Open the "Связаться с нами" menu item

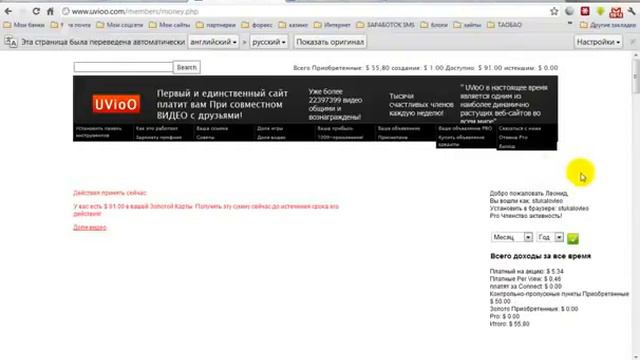(520, 129)
